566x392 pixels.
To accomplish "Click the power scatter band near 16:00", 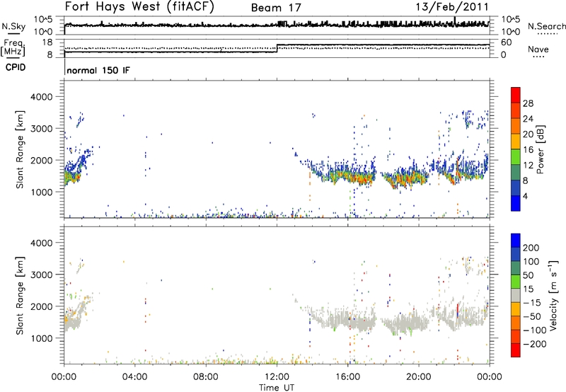I will (348, 175).
